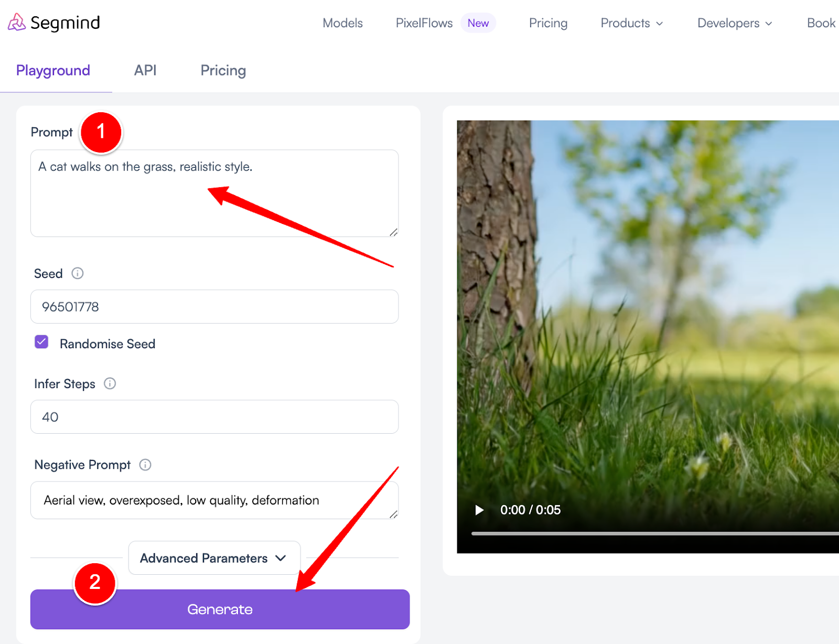Viewport: 839px width, 644px height.
Task: Grab the Prompt box resize handle
Action: click(393, 232)
